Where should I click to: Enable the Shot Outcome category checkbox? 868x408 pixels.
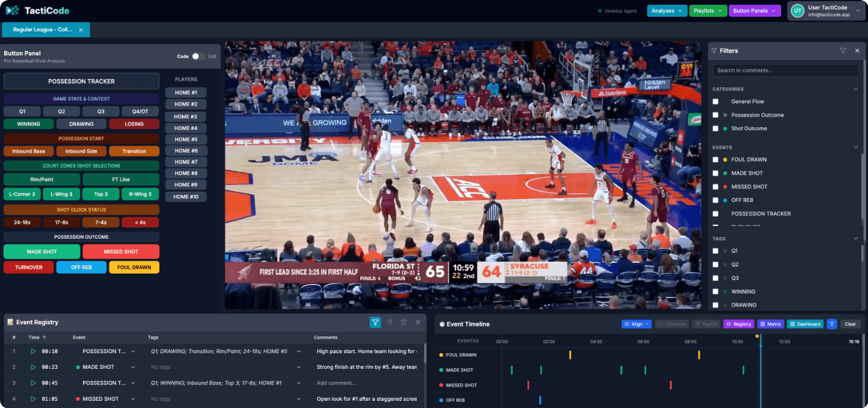point(715,128)
